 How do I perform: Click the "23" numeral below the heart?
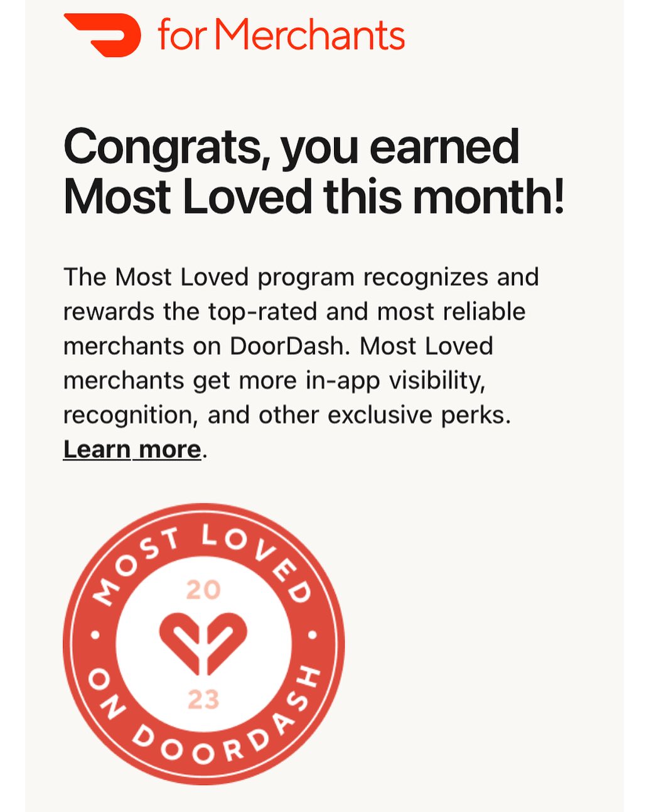(203, 700)
